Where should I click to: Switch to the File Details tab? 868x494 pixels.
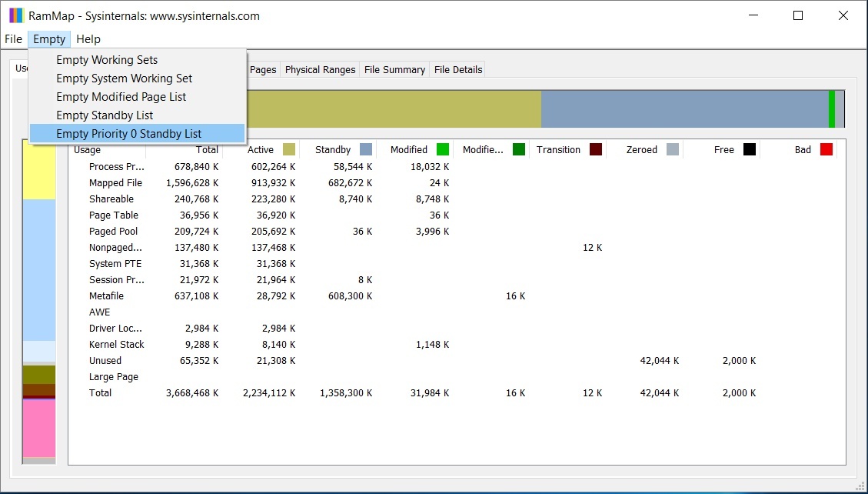coord(457,70)
